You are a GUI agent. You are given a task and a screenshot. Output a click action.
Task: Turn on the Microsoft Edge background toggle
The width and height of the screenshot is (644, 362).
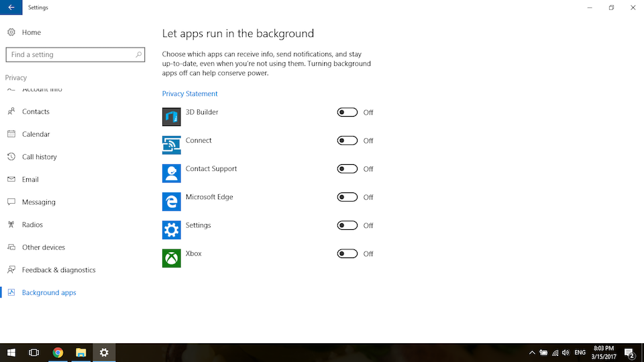pos(347,197)
